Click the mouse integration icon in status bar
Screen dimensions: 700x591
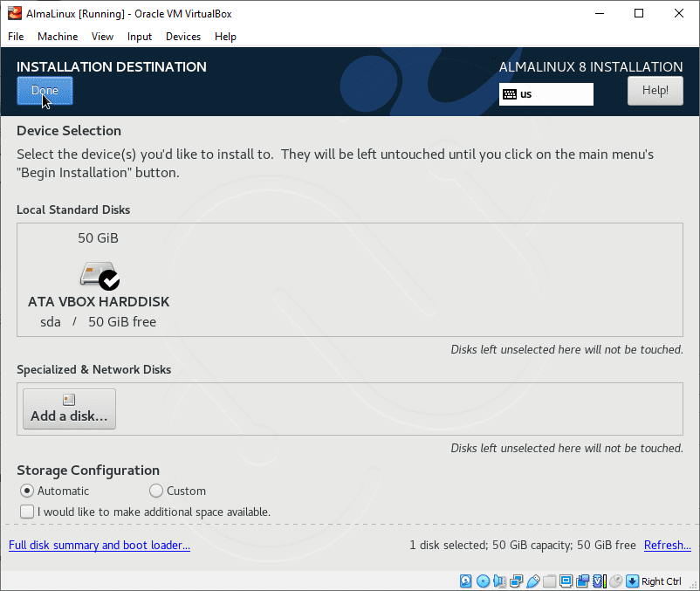coord(616,581)
